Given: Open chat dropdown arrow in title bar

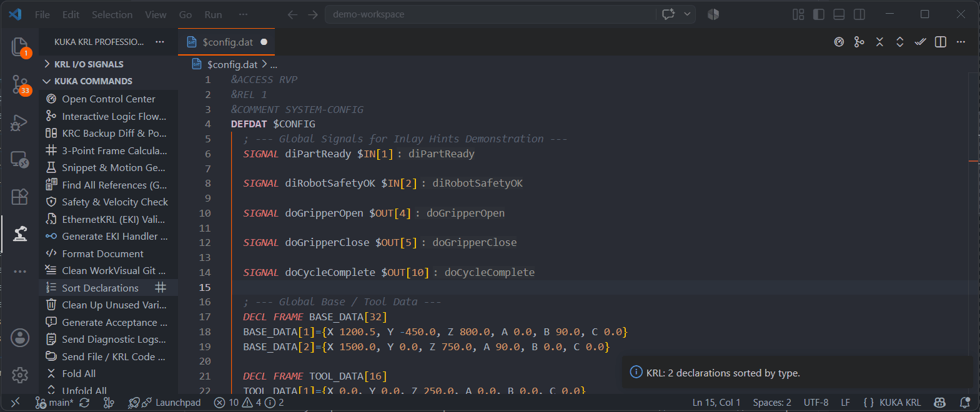Looking at the screenshot, I should 687,14.
